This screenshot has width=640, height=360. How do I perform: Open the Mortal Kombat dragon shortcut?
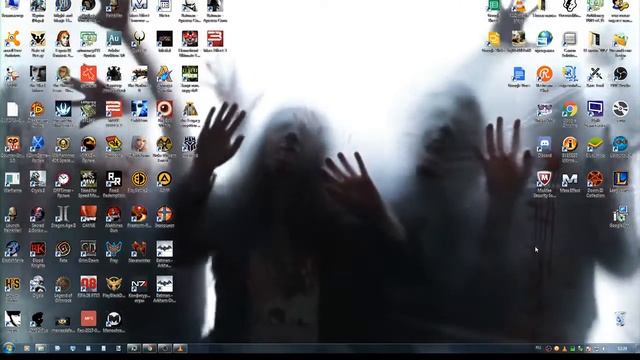88,144
